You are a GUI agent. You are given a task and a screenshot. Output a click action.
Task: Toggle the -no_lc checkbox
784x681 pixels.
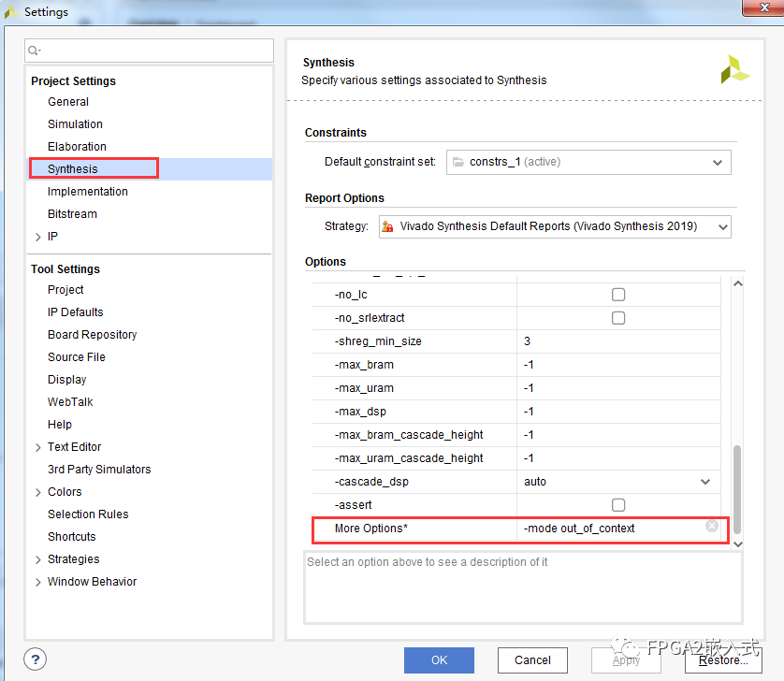[x=618, y=295]
